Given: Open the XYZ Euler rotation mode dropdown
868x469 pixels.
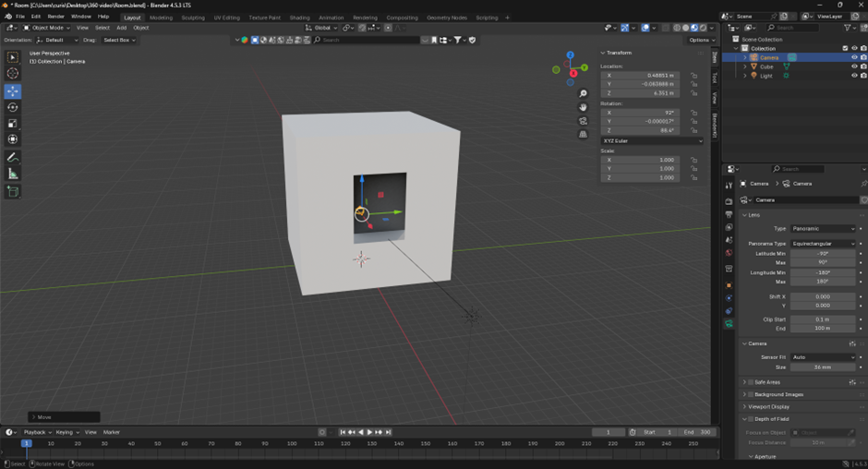Looking at the screenshot, I should tap(652, 140).
